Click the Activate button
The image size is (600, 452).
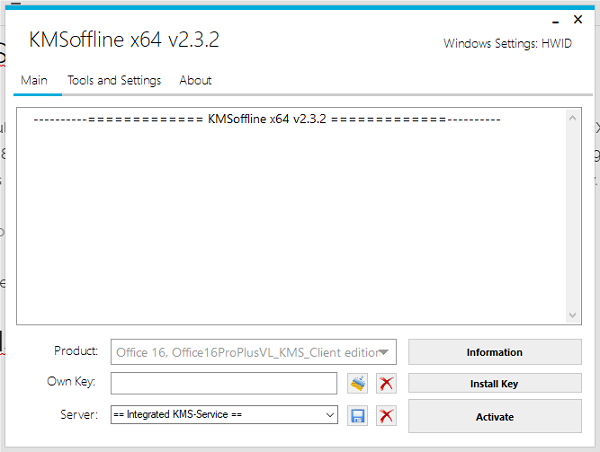pos(494,416)
